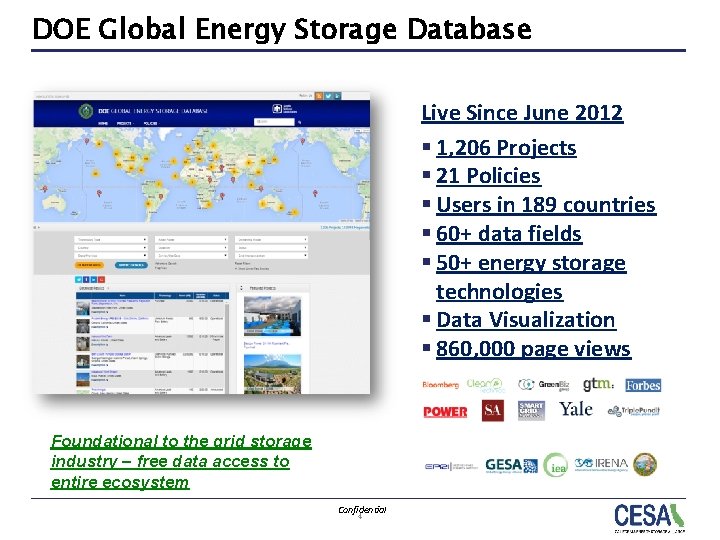Open the featured project photo with a mountain

tap(272, 373)
